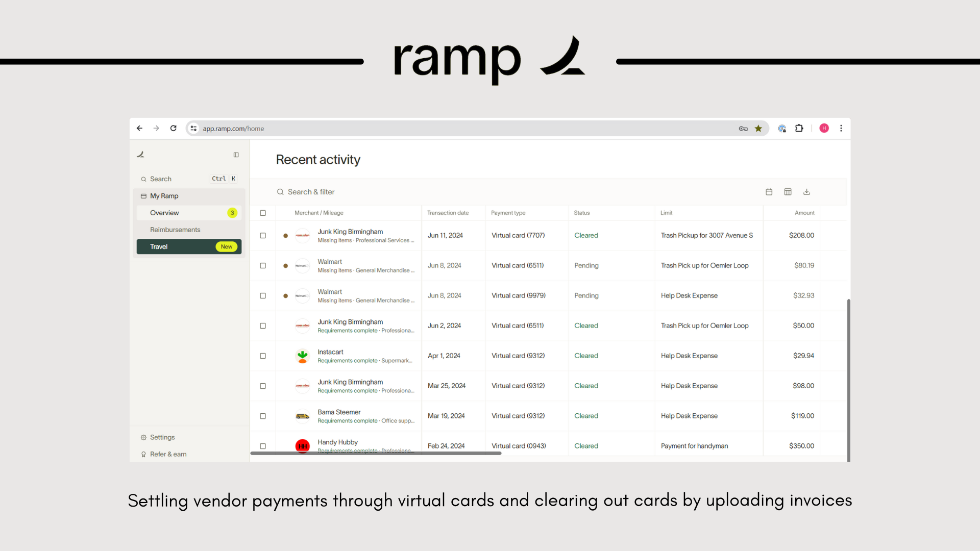The image size is (980, 551).
Task: Open the Chrome profile avatar menu
Action: point(824,129)
